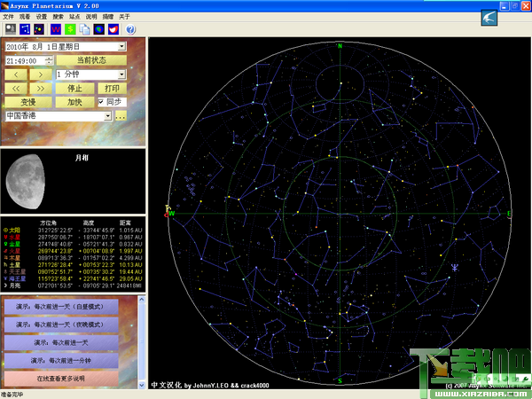Click the copy documents toolbar icon

[x=84, y=29]
